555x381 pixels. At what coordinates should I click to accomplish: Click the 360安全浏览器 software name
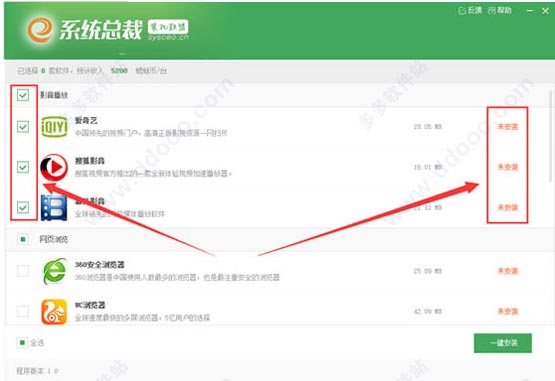point(99,265)
